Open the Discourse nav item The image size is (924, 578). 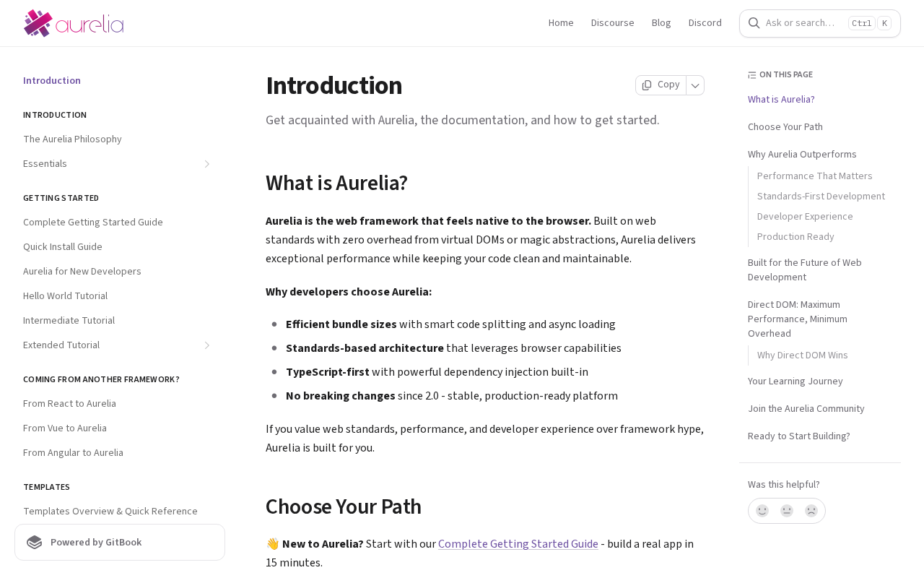click(x=613, y=23)
